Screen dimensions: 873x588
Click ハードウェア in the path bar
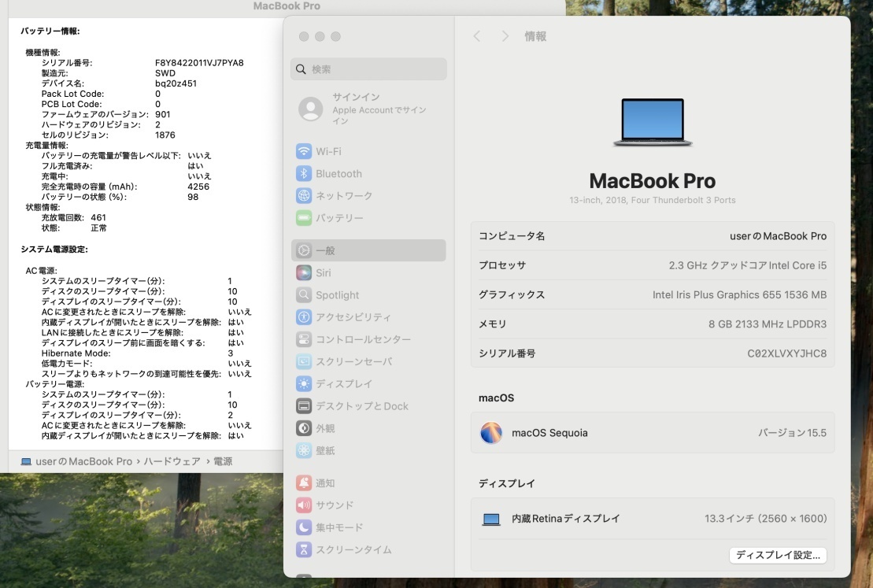[x=172, y=461]
